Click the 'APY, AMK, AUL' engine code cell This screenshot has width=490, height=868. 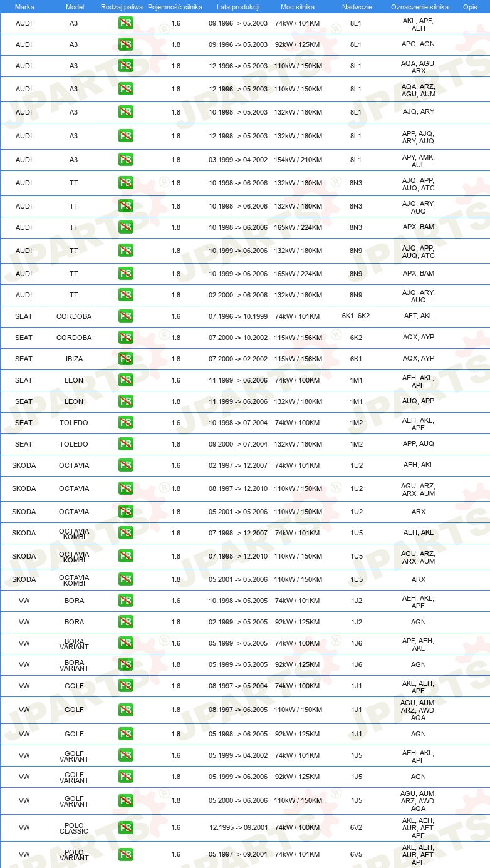point(419,161)
